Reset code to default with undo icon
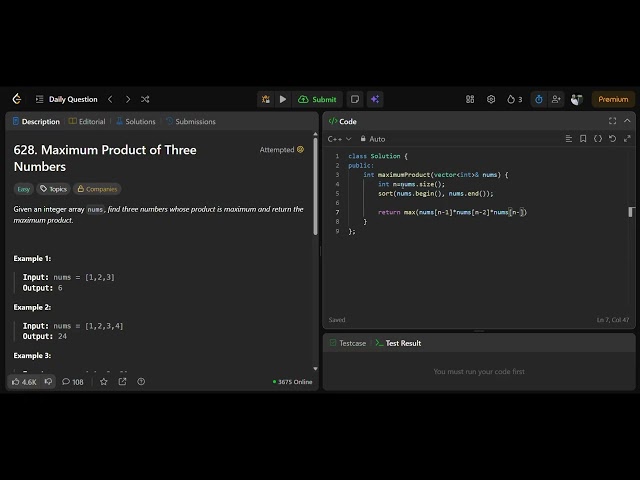 coord(613,139)
